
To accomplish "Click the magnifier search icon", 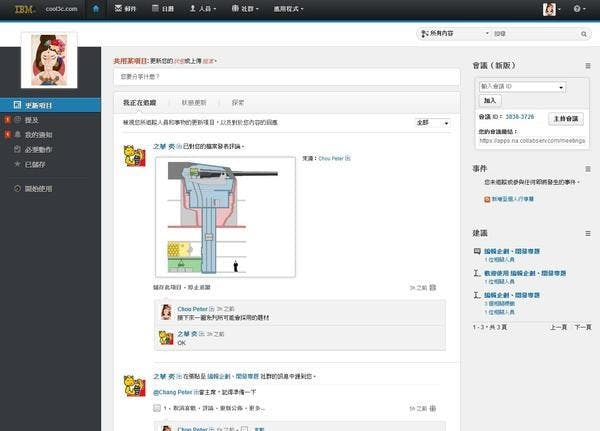I will pyautogui.click(x=584, y=34).
